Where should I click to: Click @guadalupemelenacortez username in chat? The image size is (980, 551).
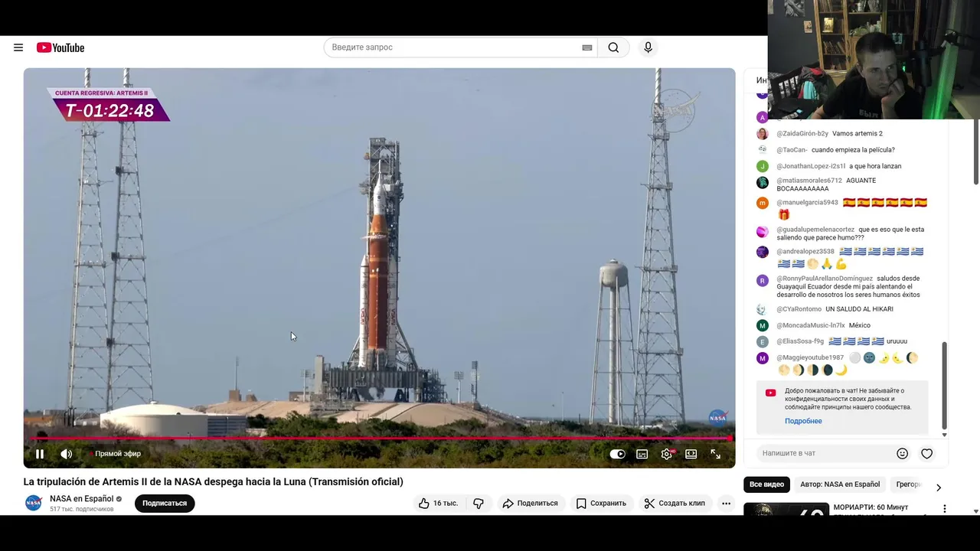click(815, 230)
